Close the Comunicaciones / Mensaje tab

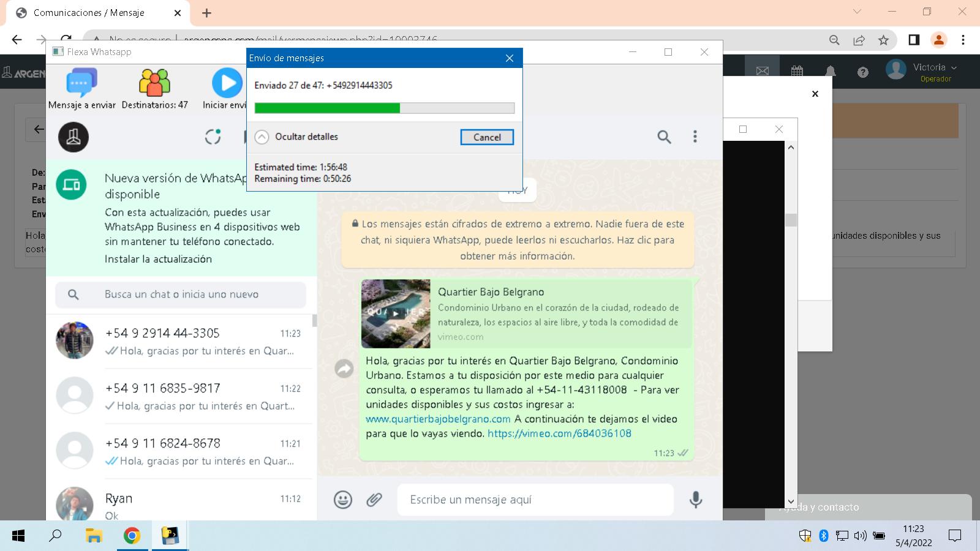coord(178,13)
